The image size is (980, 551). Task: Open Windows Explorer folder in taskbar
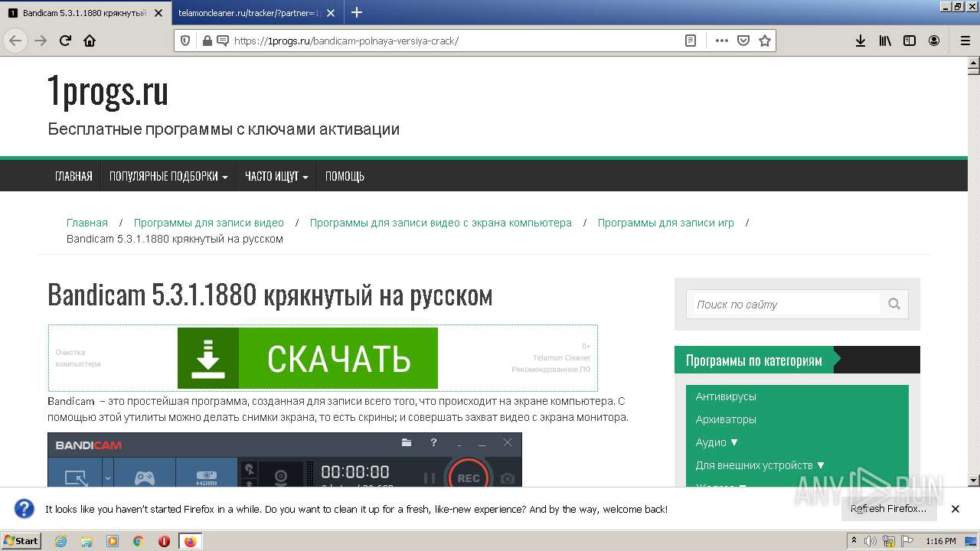point(87,541)
